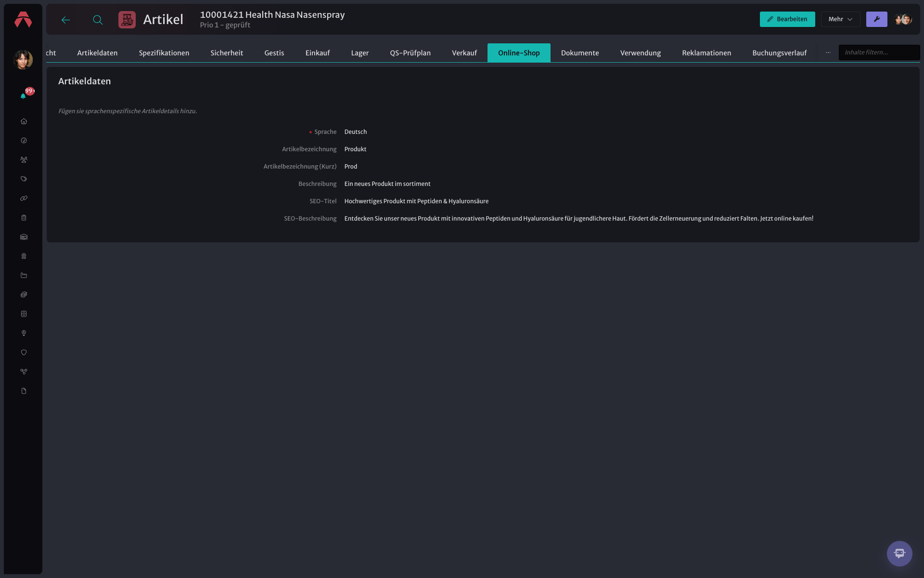Open the lightbulb ideas sidebar icon
The image size is (924, 578).
(24, 333)
